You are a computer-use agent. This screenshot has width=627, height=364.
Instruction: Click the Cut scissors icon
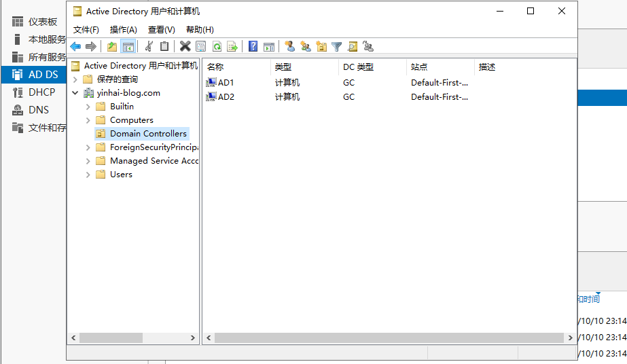pyautogui.click(x=149, y=47)
